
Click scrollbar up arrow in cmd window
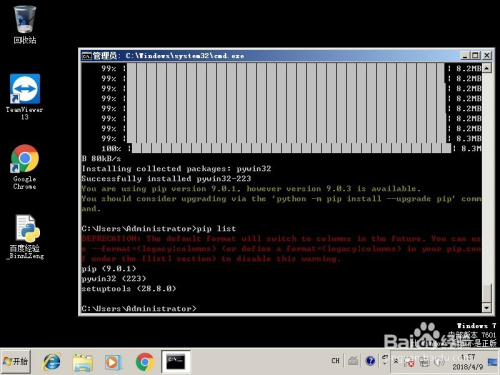[487, 68]
